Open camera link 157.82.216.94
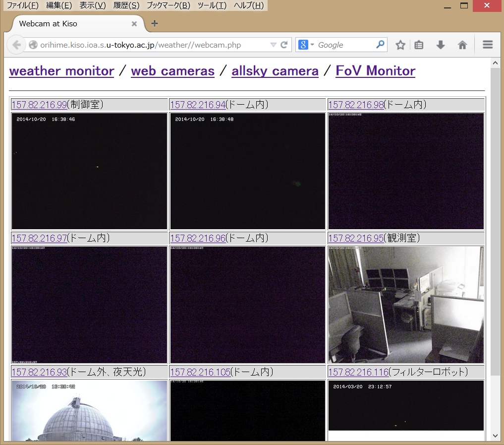This screenshot has height=445, width=504. tap(198, 105)
